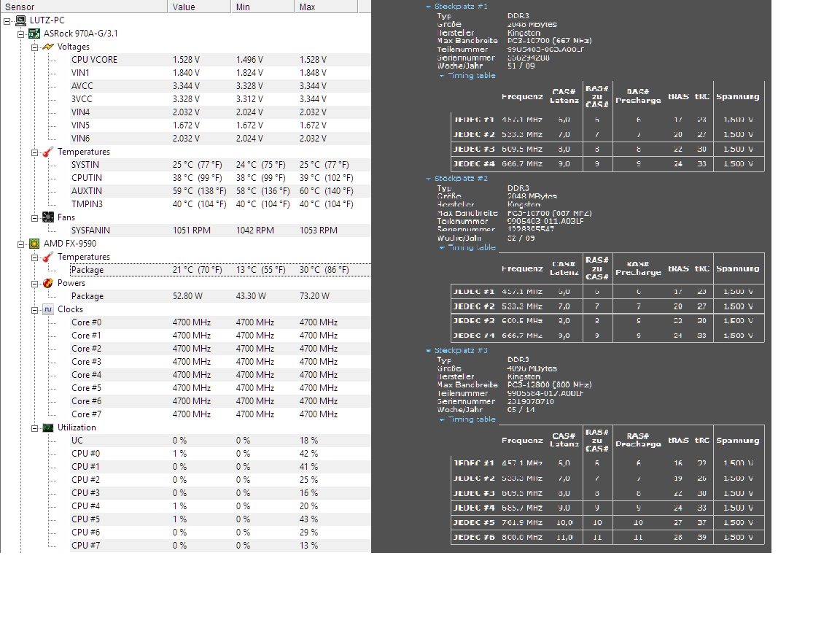The width and height of the screenshot is (840, 631).
Task: Collapse the Voltages tree node
Action: [35, 47]
